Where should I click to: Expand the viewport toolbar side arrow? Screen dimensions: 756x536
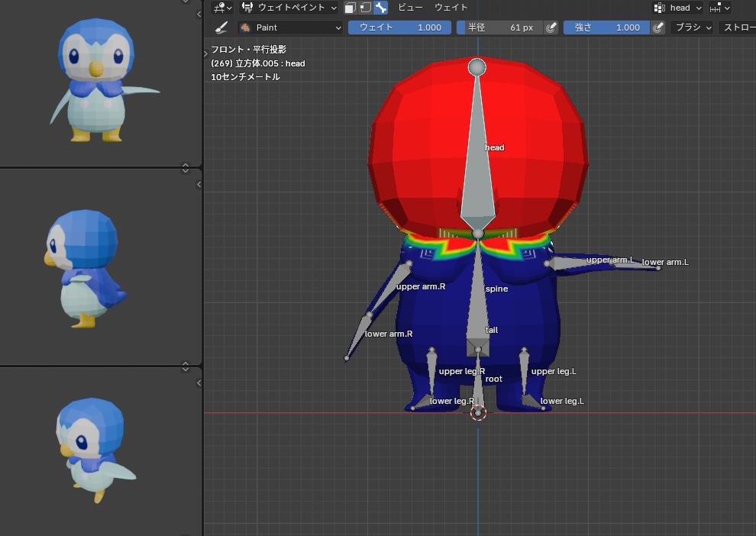tap(205, 53)
